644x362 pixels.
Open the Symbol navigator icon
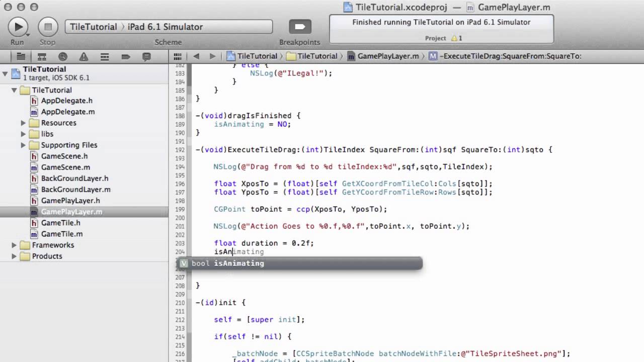click(42, 56)
